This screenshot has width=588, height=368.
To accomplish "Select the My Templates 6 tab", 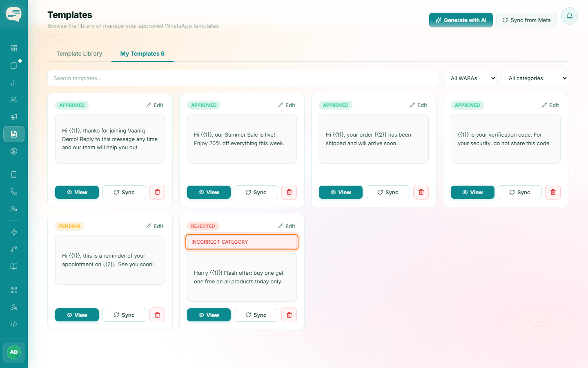I will click(x=143, y=54).
